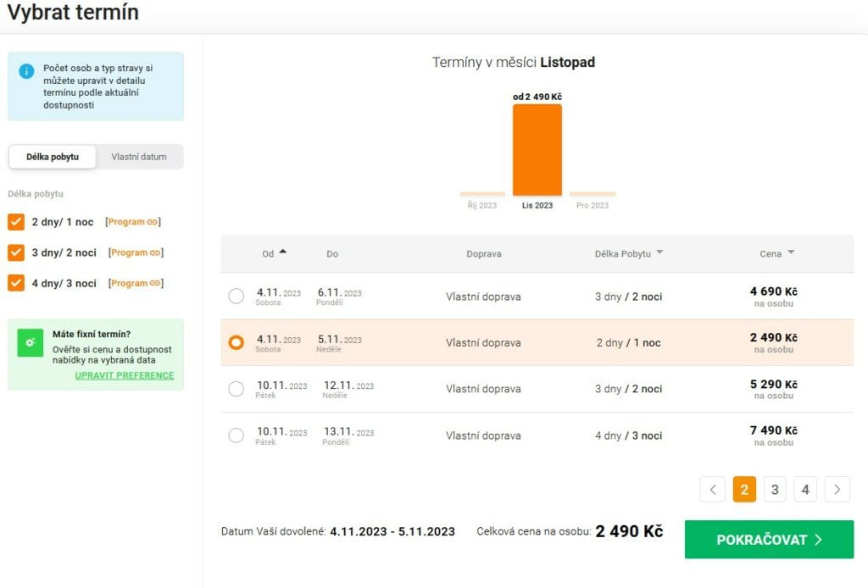Click the UPRAVIT PREFERENCE link
The width and height of the screenshot is (868, 588).
click(125, 375)
